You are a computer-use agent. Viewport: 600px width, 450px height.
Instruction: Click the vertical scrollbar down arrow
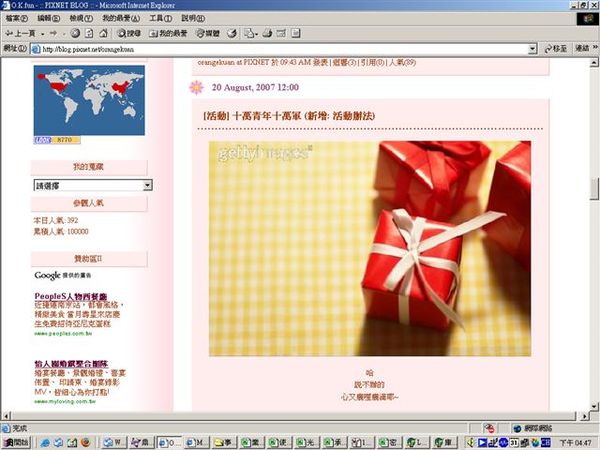(594, 406)
